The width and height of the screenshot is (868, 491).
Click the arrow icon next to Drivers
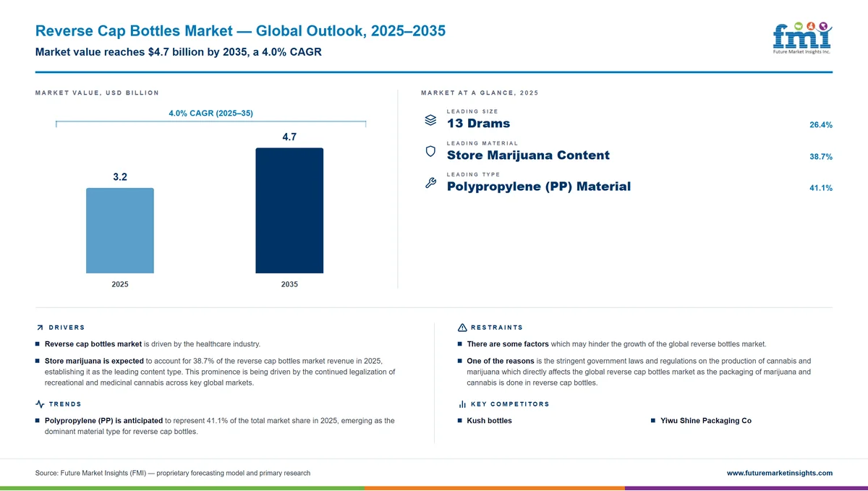click(x=40, y=328)
